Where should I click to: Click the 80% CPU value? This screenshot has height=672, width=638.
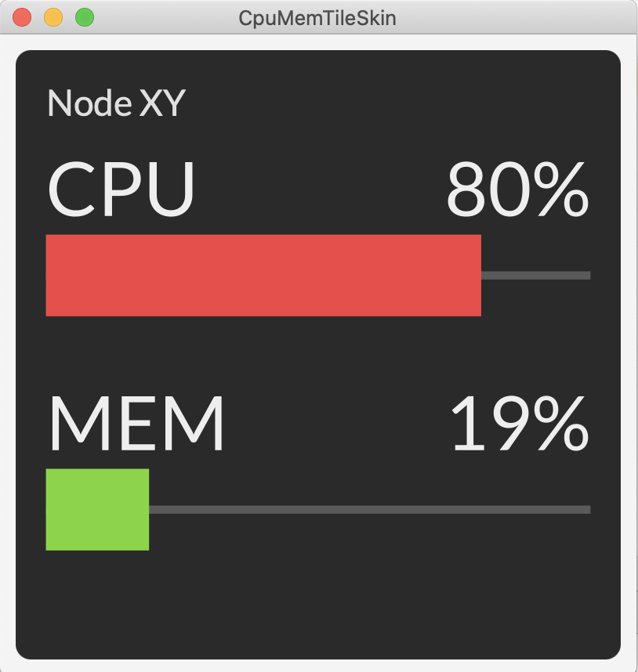(517, 189)
